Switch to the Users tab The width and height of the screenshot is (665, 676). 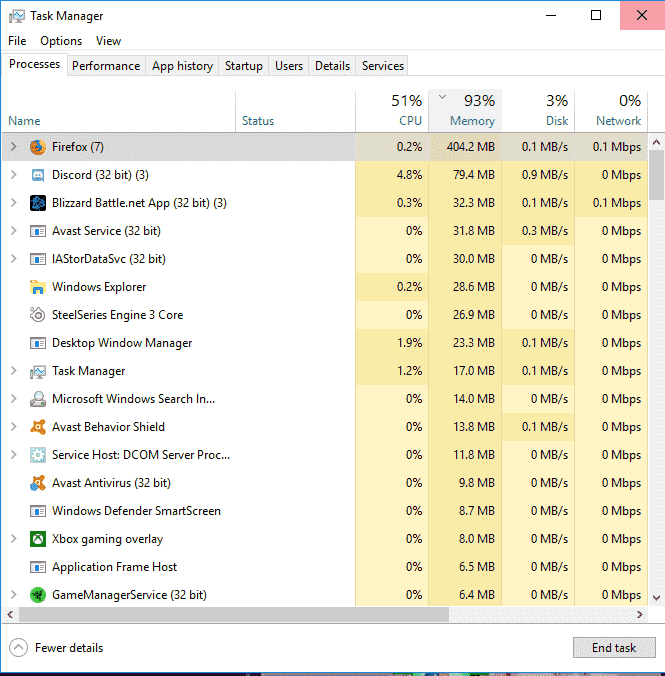(x=289, y=66)
